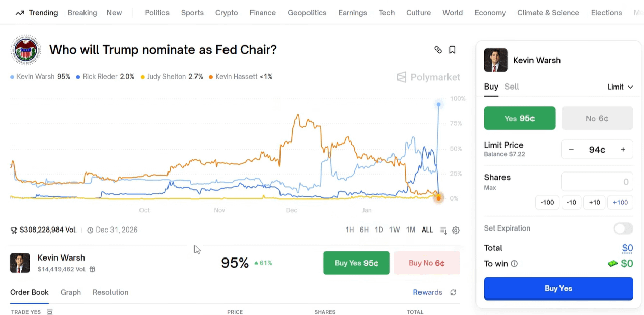Copy the market link with the chain icon
644x315 pixels.
pyautogui.click(x=438, y=50)
